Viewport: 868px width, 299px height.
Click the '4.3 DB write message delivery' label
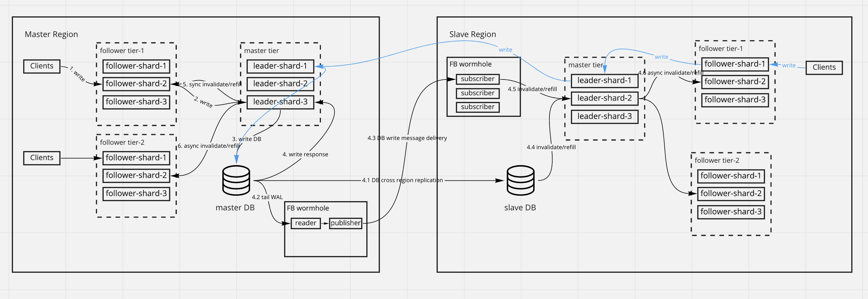click(x=407, y=138)
